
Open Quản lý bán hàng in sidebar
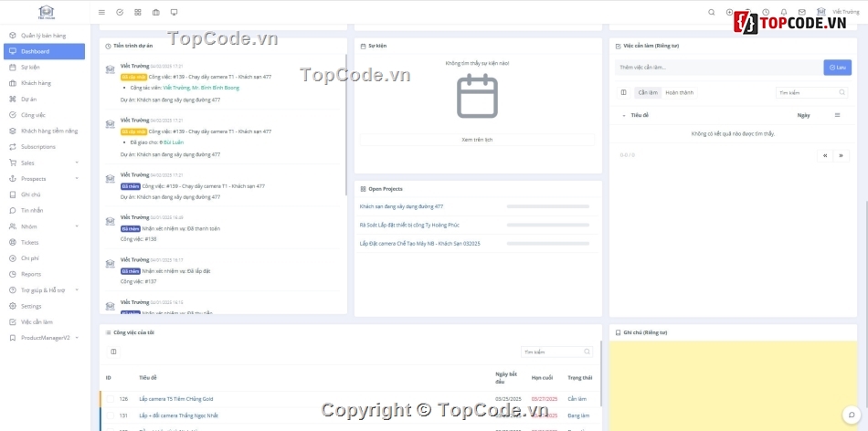tap(43, 36)
